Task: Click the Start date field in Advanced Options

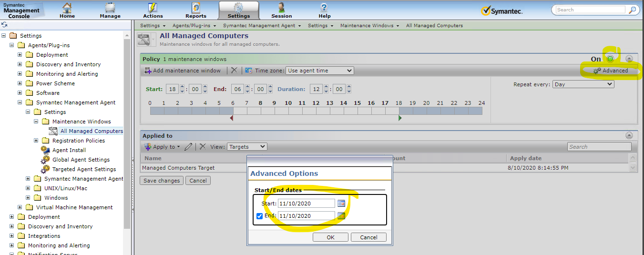Action: (x=306, y=204)
